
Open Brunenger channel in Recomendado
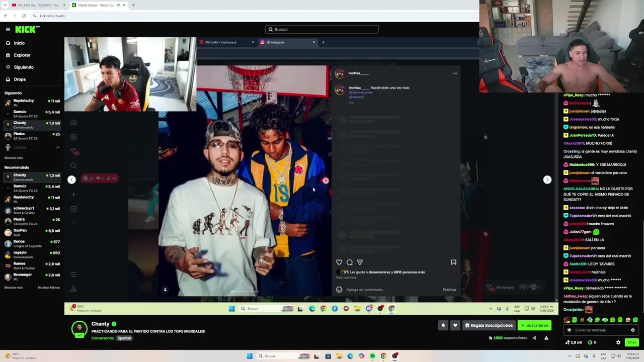click(32, 277)
